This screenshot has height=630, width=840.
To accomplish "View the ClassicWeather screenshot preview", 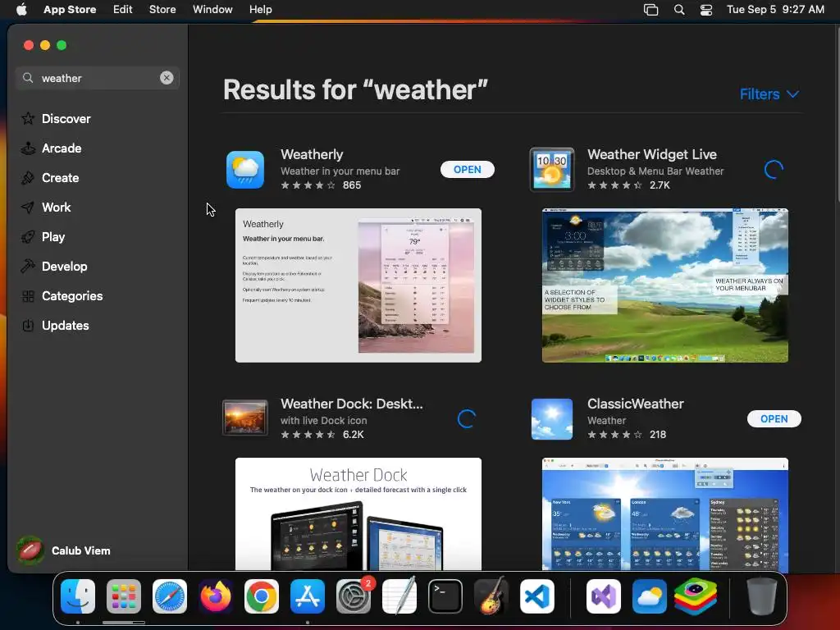I will [664, 514].
